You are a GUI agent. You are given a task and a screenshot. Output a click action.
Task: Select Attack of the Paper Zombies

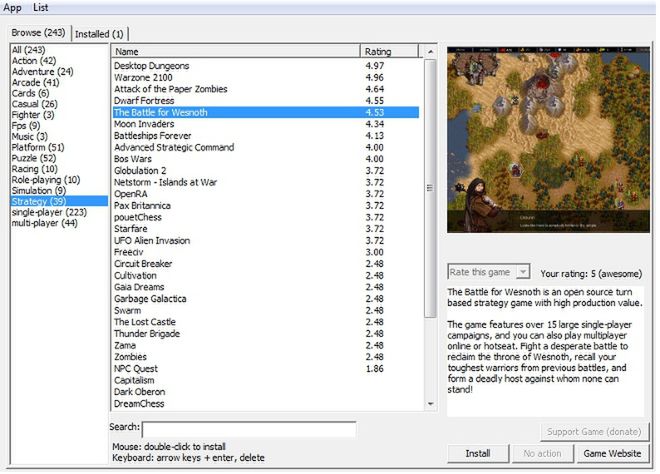tap(266, 89)
